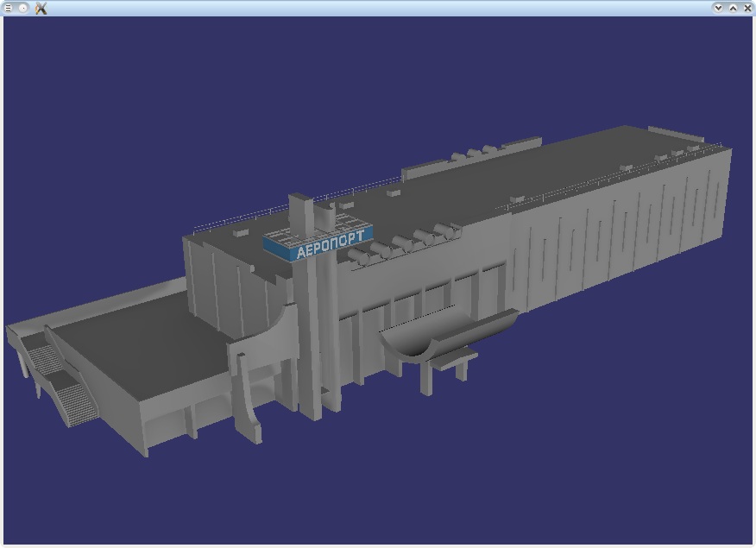Viewport: 756px width, 548px height.
Task: Minimize window using the down chevron
Action: (x=718, y=8)
